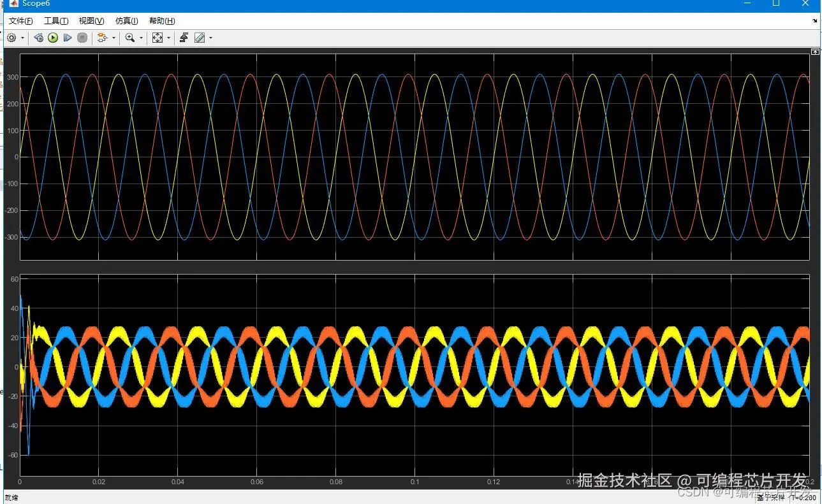Screen dimensions: 822x504
Task: Open scope configuration properties gear
Action: coord(11,38)
